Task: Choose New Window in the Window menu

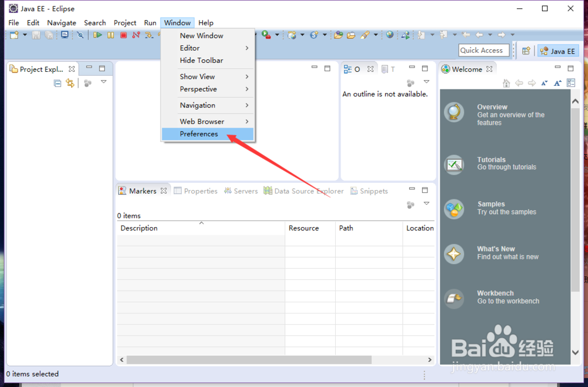Action: 208,36
